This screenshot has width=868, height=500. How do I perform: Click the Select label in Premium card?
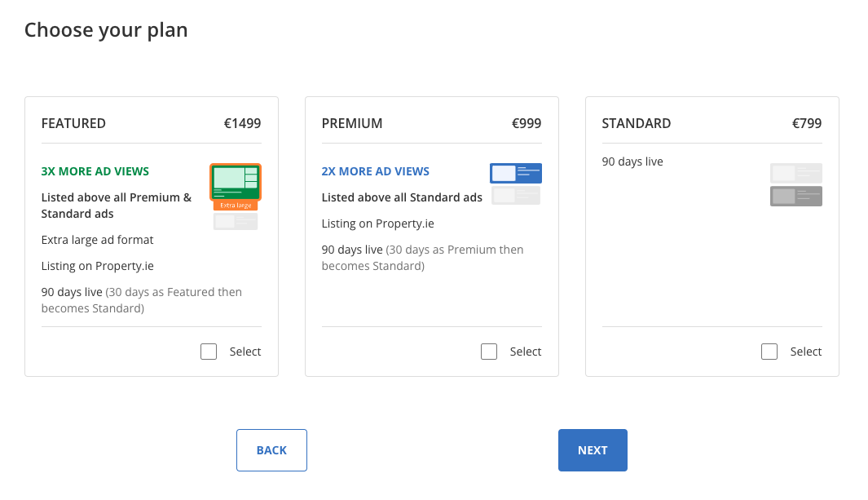click(x=526, y=352)
